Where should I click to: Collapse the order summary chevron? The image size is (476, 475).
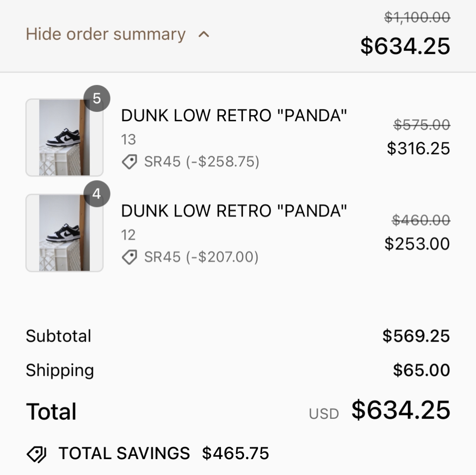(204, 35)
